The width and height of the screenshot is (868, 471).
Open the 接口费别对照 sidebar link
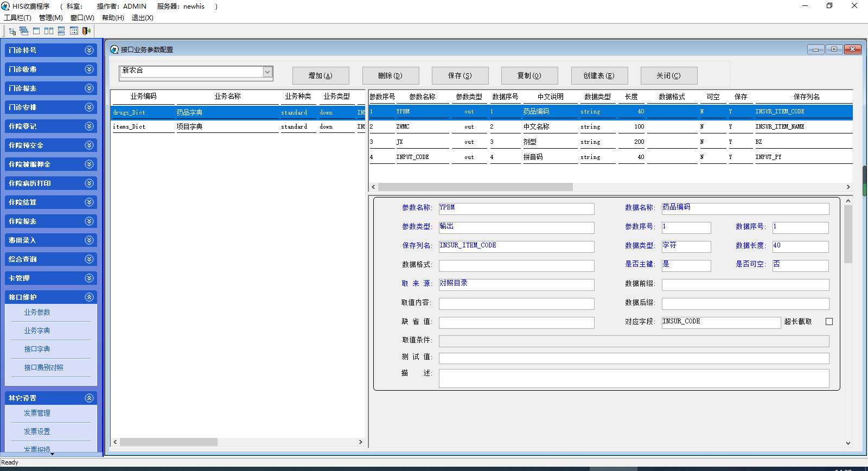click(x=43, y=367)
